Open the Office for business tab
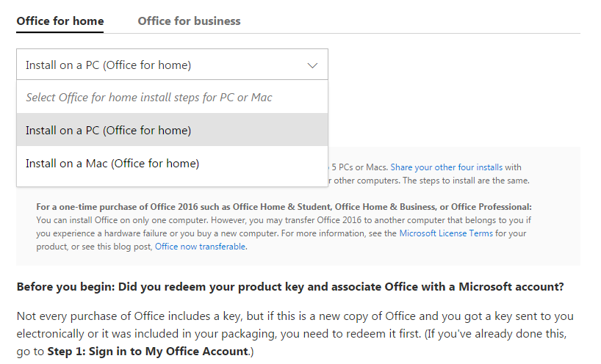Image resolution: width=601 pixels, height=364 pixels. [x=189, y=21]
